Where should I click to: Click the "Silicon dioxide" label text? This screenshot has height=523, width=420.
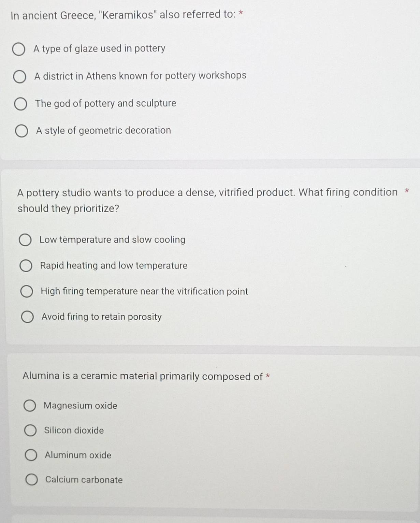click(x=74, y=431)
